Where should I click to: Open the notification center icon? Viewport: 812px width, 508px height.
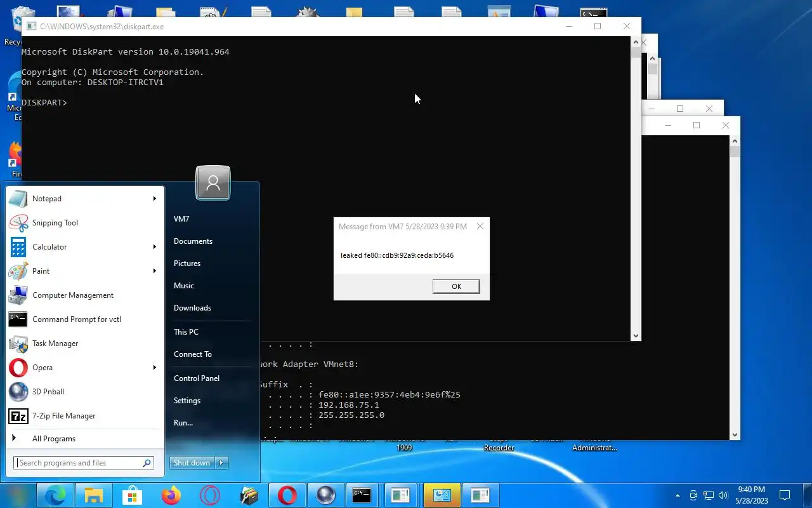click(785, 495)
